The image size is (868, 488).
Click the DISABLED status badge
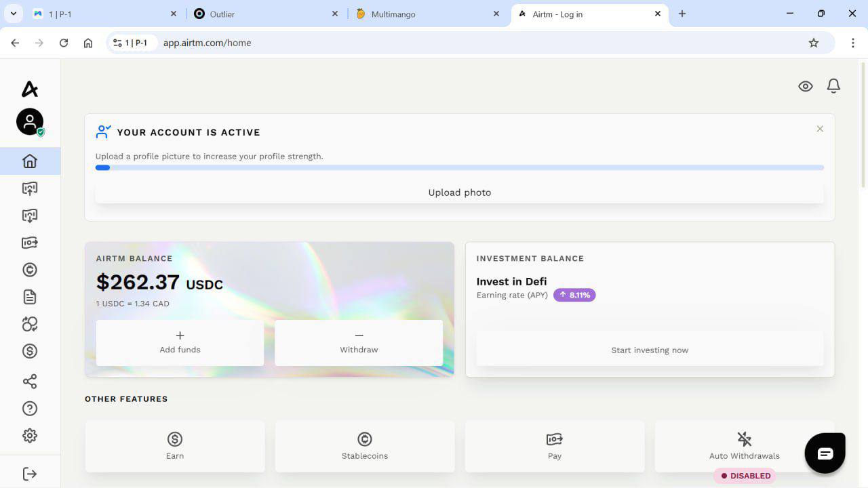pos(746,476)
